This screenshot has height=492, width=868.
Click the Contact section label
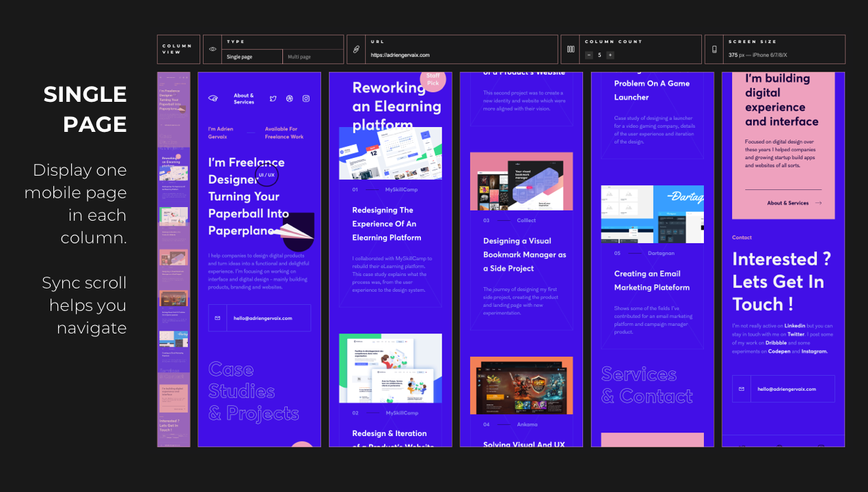click(742, 237)
